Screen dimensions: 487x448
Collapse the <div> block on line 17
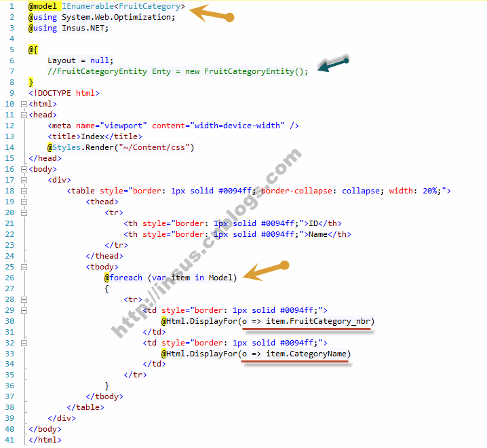(x=24, y=181)
